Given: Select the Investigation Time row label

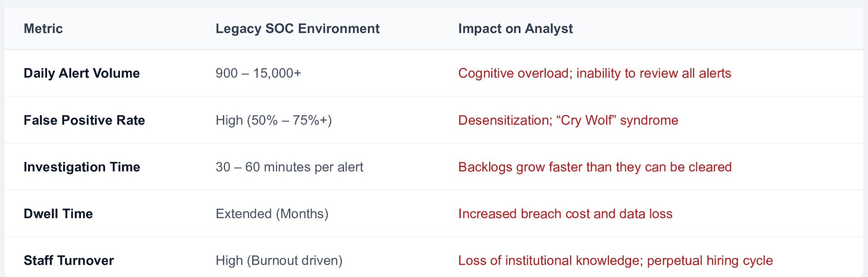Looking at the screenshot, I should point(82,167).
